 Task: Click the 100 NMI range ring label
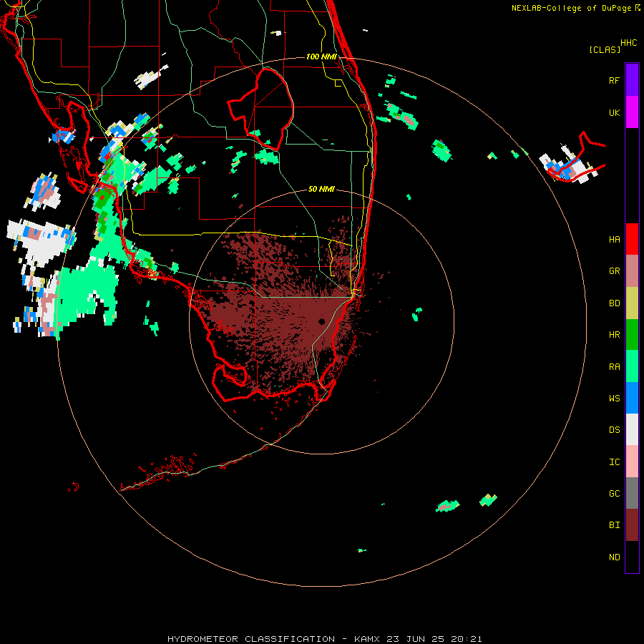(321, 57)
